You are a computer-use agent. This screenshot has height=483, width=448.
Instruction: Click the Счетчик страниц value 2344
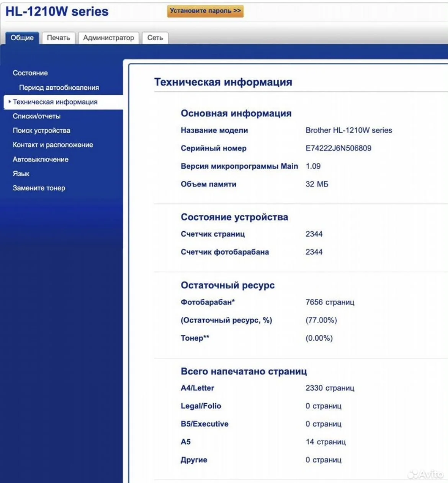(314, 234)
